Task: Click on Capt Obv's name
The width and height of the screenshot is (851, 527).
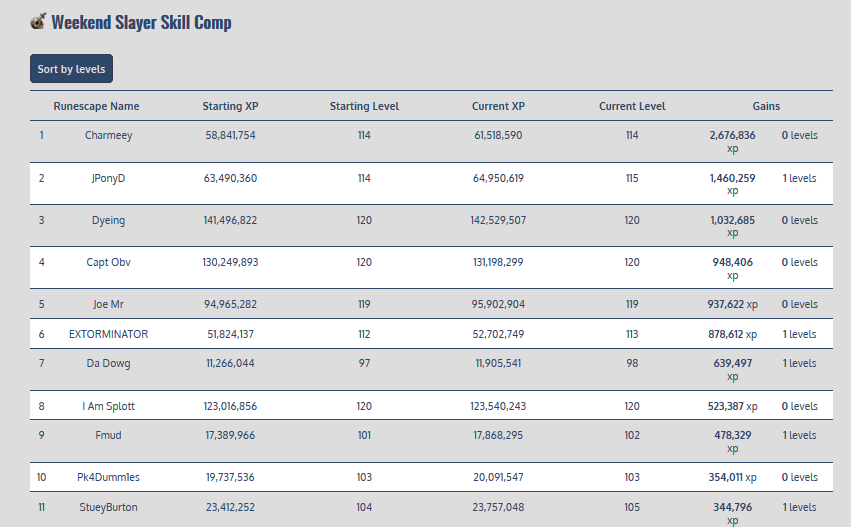Action: 108,262
